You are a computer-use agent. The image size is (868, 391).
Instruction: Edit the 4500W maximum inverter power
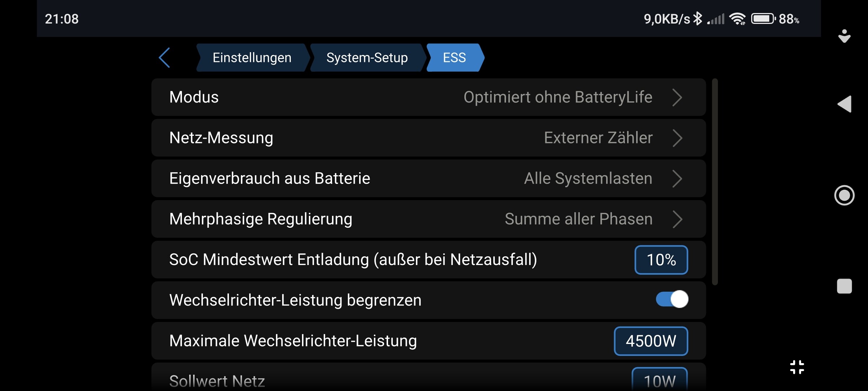pyautogui.click(x=651, y=341)
